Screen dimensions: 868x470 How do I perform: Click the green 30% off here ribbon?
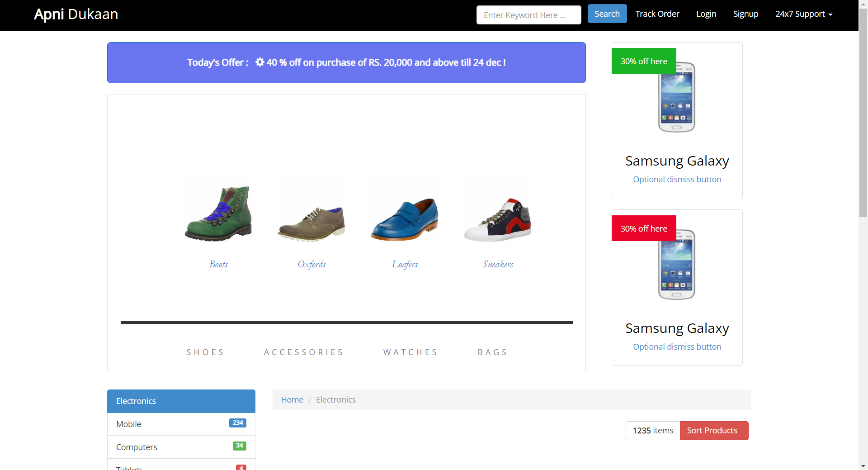(644, 61)
